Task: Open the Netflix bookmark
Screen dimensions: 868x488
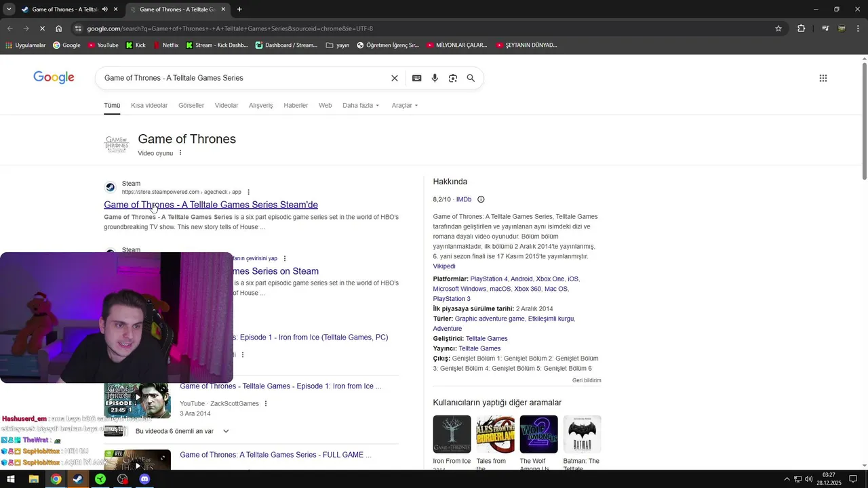Action: coord(165,45)
